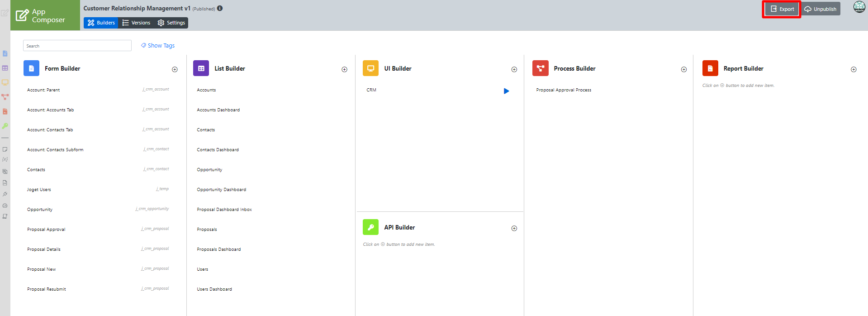
Task: Open the plug icon in left sidebar
Action: point(5,194)
